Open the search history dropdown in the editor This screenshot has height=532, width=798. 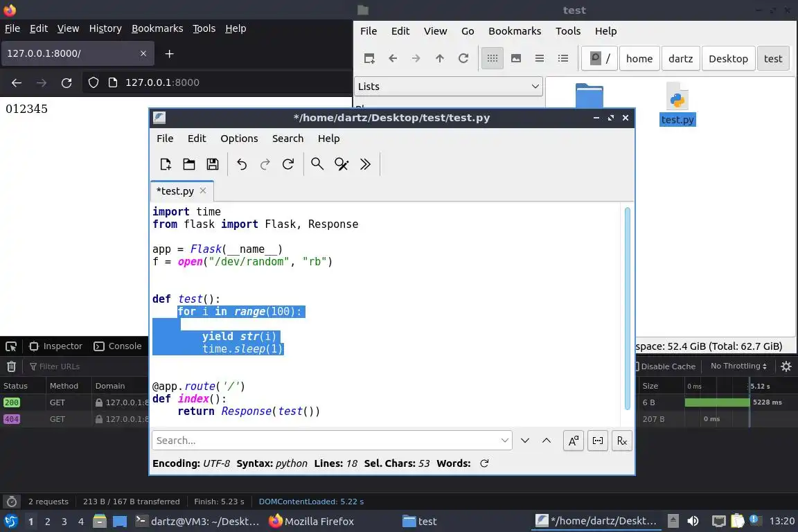(x=504, y=441)
